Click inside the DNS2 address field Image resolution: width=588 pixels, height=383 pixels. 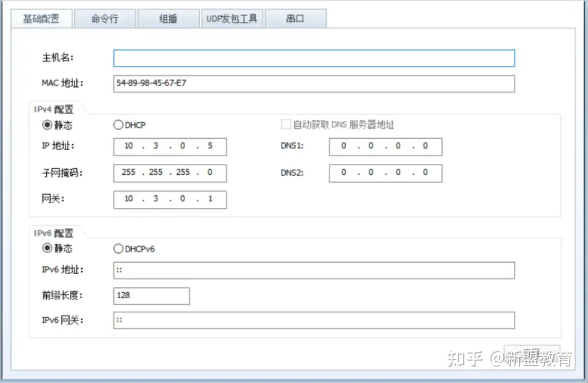coord(385,172)
